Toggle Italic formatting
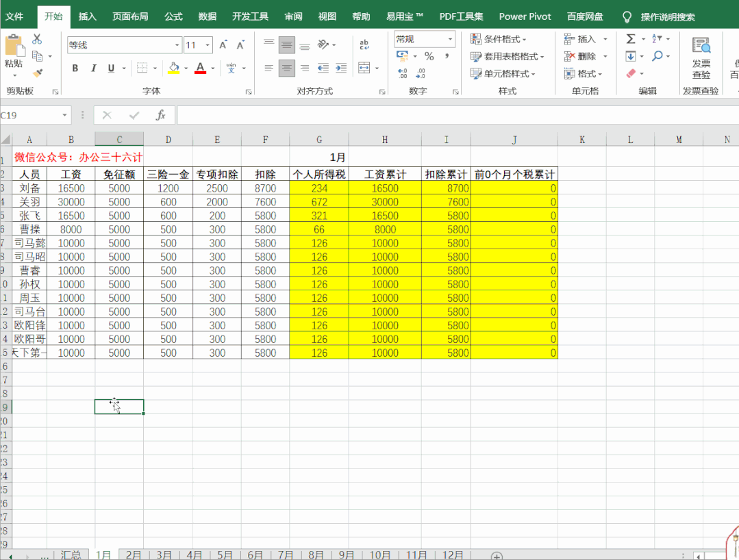This screenshot has height=560, width=739. pyautogui.click(x=93, y=68)
